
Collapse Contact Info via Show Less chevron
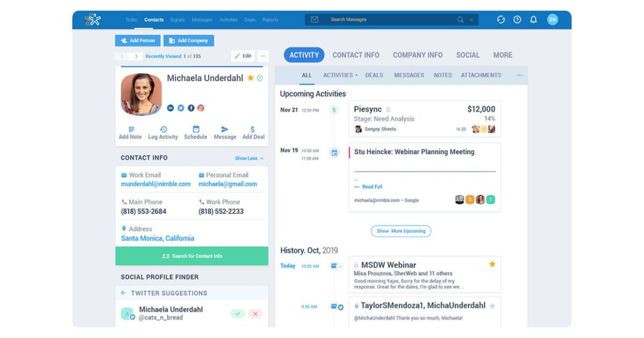tap(262, 158)
